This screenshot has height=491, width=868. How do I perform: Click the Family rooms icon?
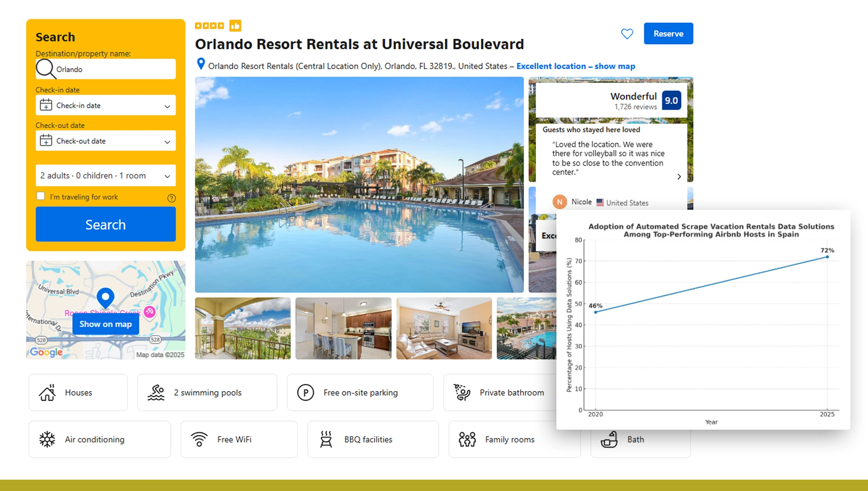467,439
